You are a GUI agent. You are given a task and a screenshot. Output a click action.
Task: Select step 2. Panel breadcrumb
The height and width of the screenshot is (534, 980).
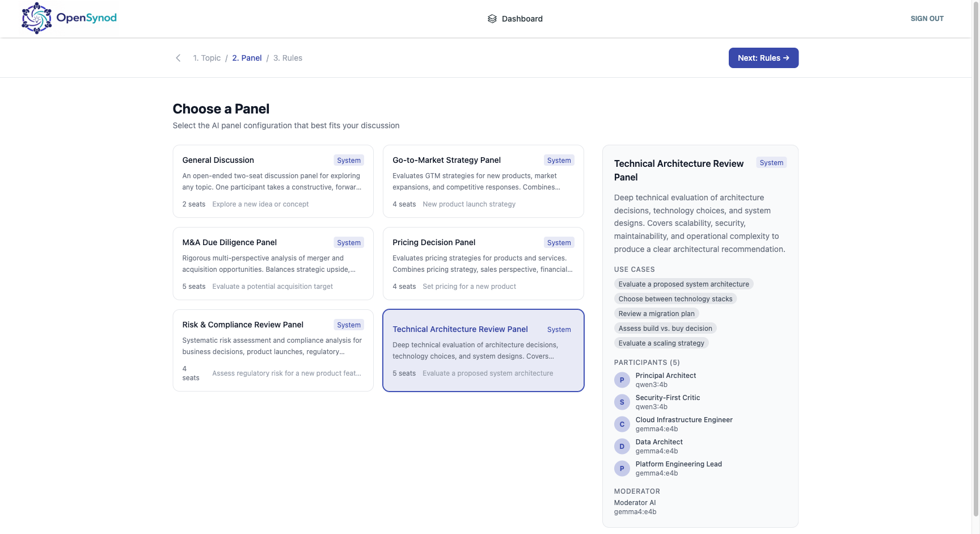pos(247,58)
